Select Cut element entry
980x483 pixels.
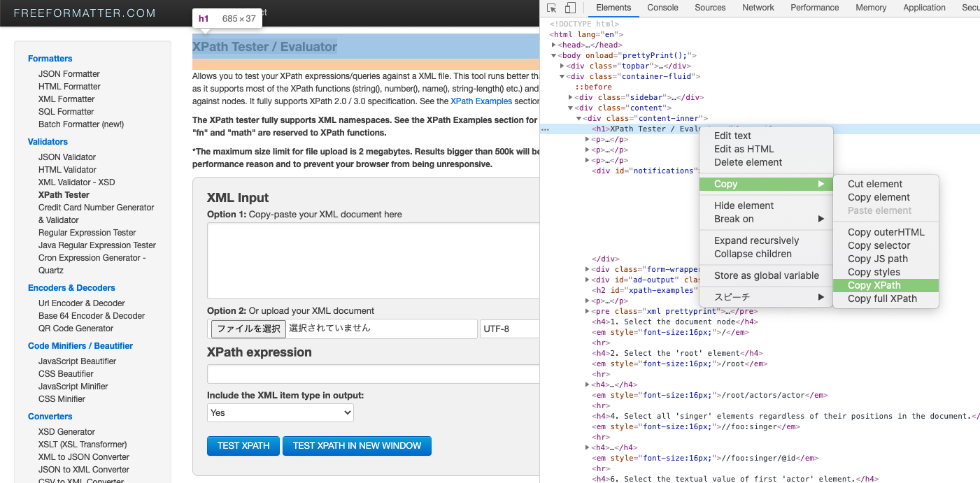point(886,184)
